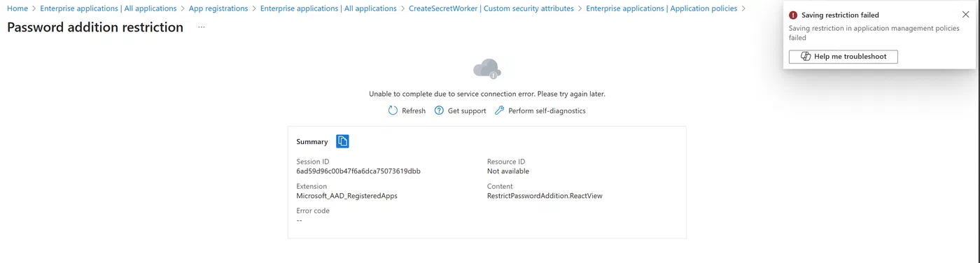Image resolution: width=980 pixels, height=263 pixels.
Task: Click the 'Password addition restriction' title
Action: pyautogui.click(x=95, y=27)
